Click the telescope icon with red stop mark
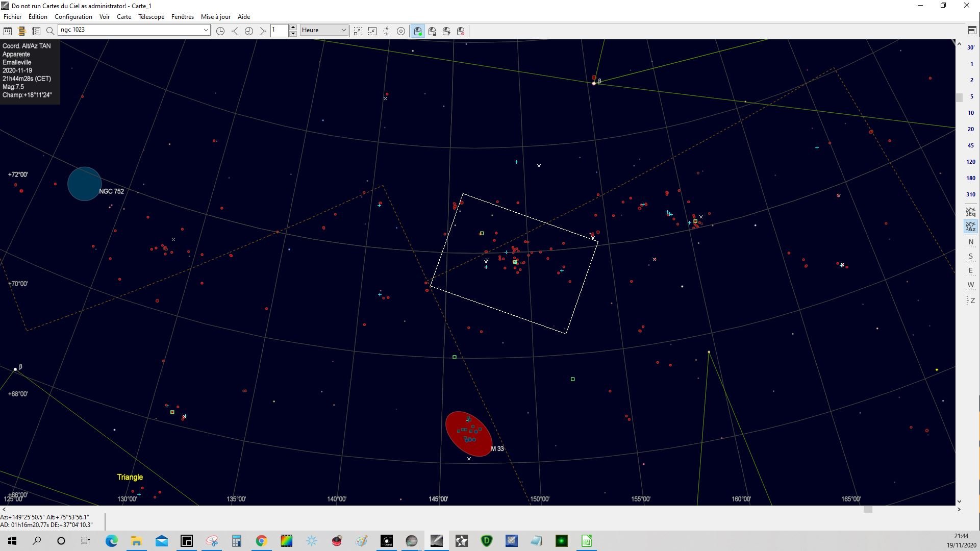Viewport: 980px width, 551px height. coord(461,31)
